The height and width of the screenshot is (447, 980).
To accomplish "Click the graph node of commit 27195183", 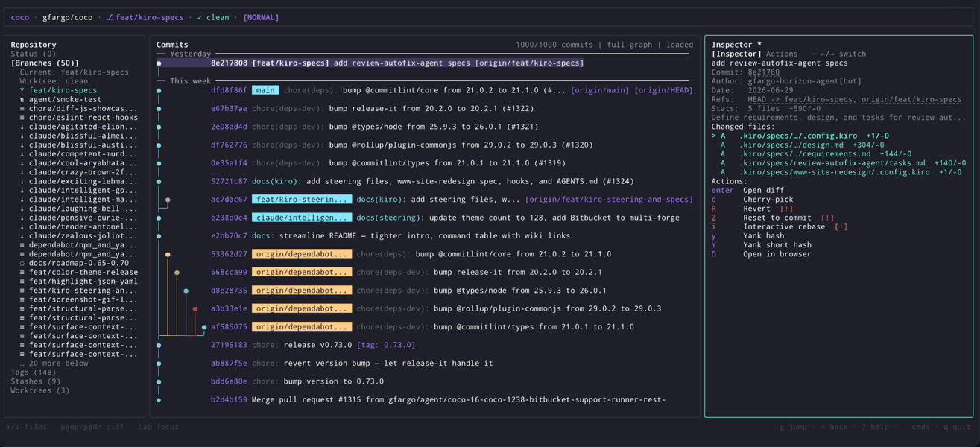I will click(159, 345).
